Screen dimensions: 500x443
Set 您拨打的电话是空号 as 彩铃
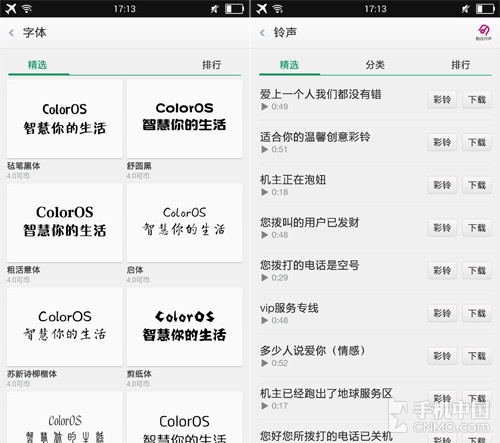442,270
